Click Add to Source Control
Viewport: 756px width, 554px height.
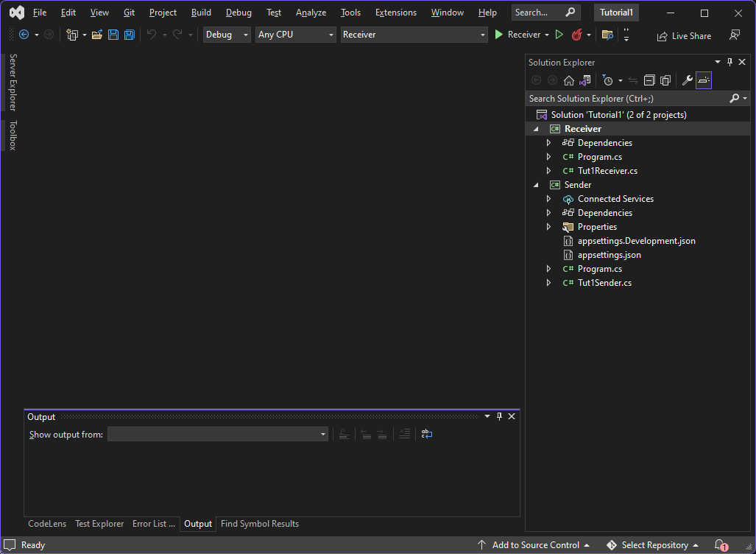click(x=535, y=545)
